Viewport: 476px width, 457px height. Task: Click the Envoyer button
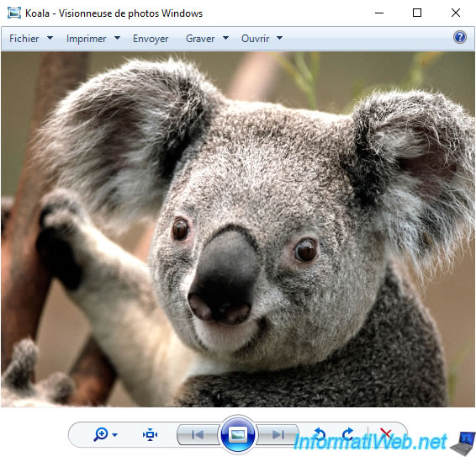(151, 39)
